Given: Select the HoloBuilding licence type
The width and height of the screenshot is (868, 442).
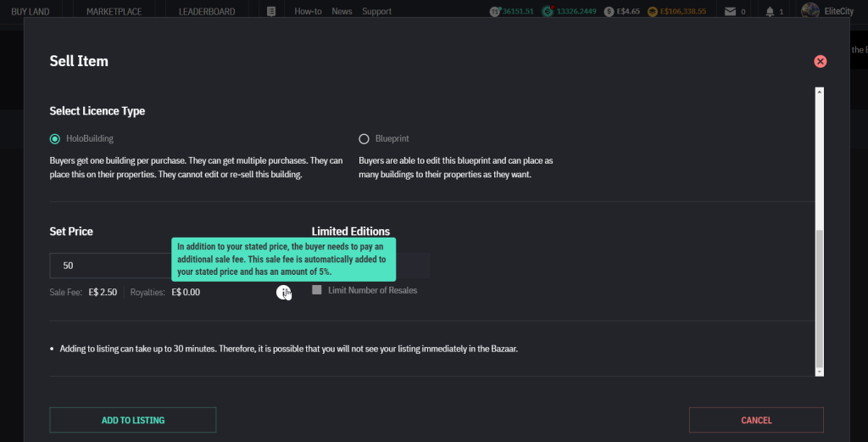Looking at the screenshot, I should (55, 138).
